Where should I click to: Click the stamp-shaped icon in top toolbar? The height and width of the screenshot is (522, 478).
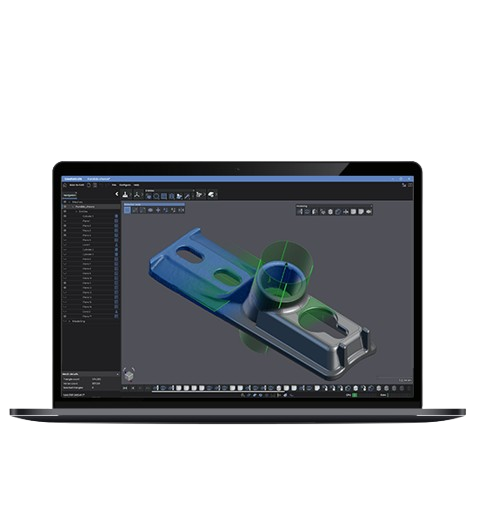(x=125, y=195)
